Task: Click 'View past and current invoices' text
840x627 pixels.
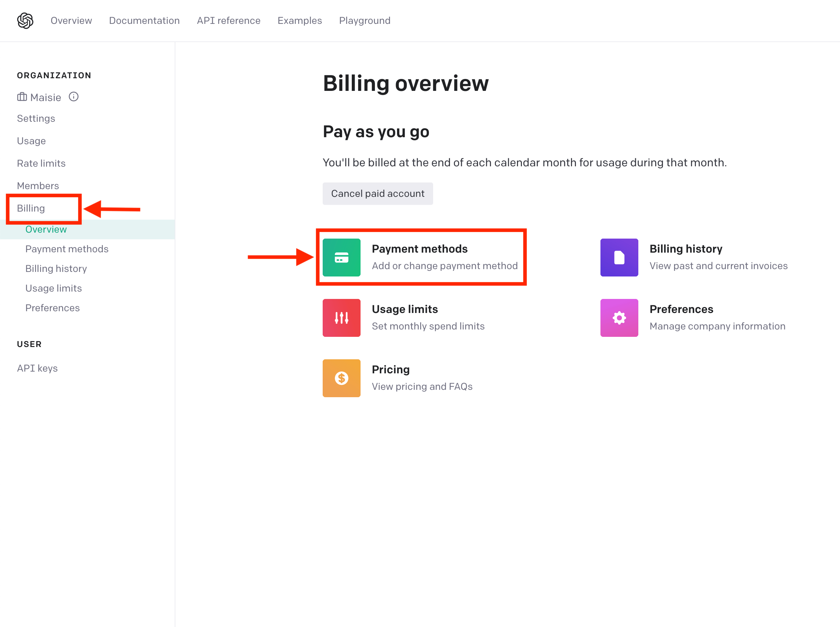Action: 719,266
